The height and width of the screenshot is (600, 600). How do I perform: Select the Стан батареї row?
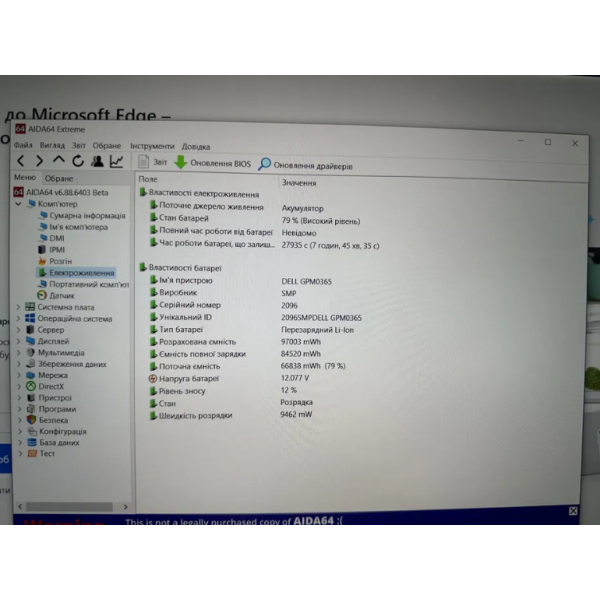(x=255, y=219)
